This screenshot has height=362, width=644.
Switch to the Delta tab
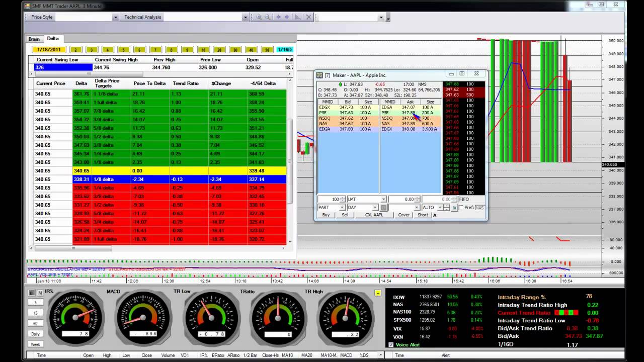pyautogui.click(x=53, y=38)
